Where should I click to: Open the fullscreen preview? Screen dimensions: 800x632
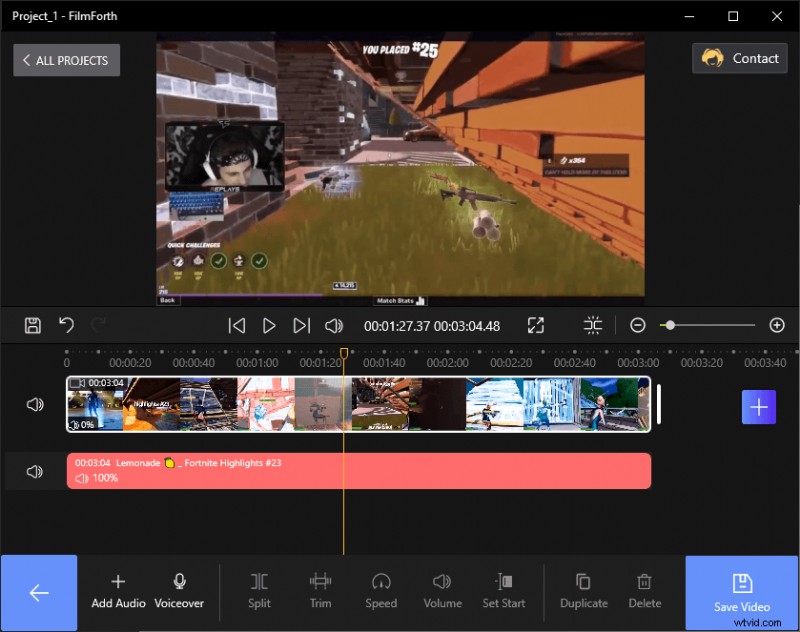pyautogui.click(x=536, y=325)
